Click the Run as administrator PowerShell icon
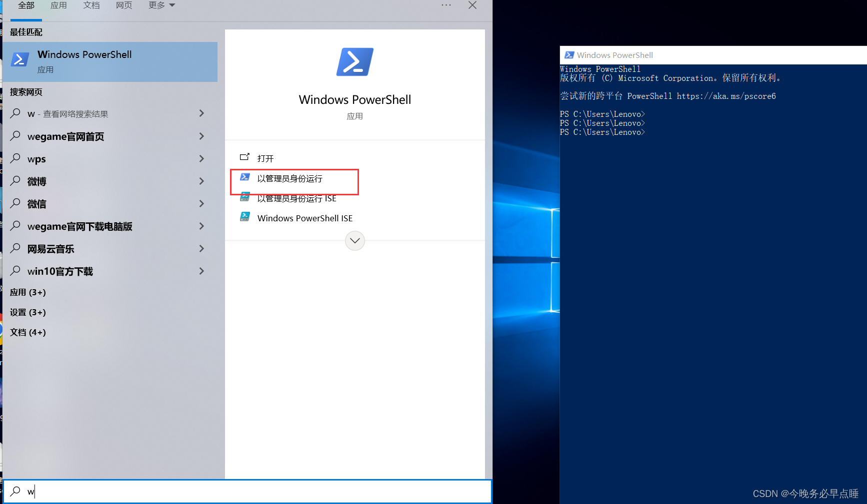 coord(245,177)
